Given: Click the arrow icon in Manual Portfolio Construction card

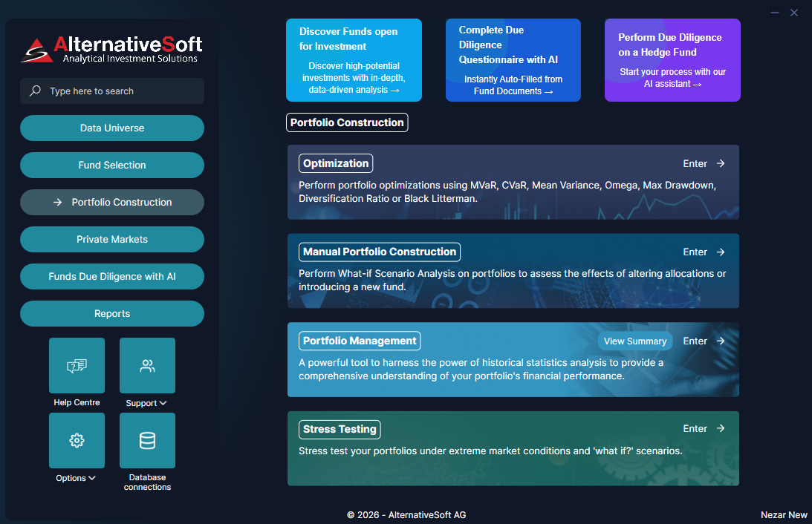Looking at the screenshot, I should tap(721, 252).
